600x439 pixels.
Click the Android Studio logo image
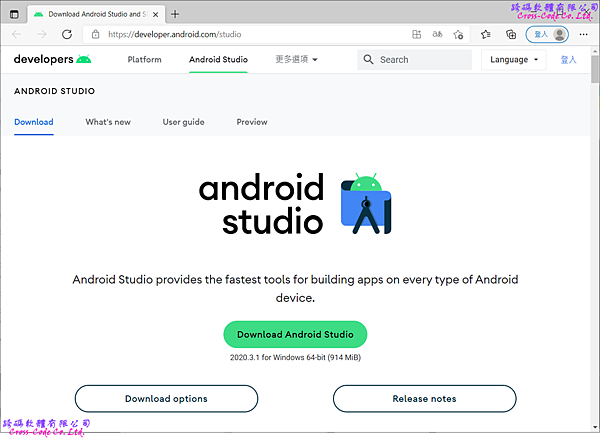pos(295,203)
